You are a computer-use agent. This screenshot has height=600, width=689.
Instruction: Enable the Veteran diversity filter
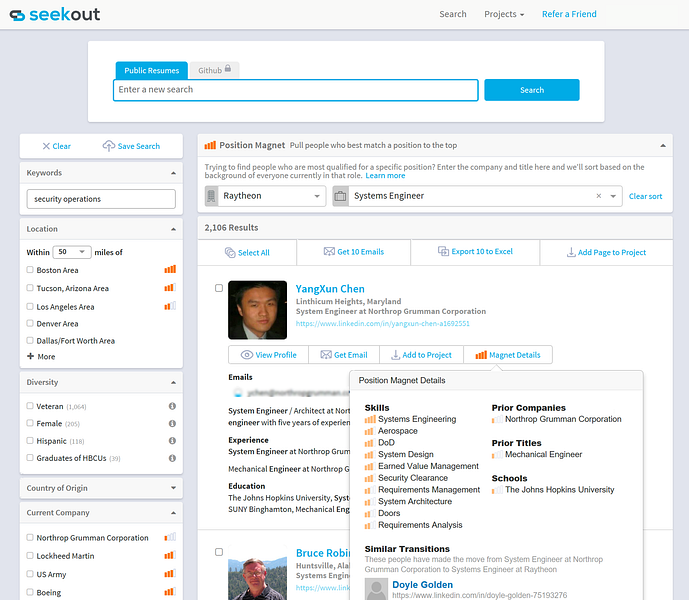(x=30, y=406)
